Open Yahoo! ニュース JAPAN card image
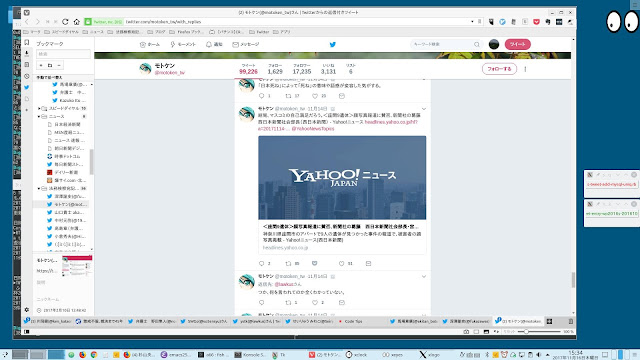Screen dimensions: 640x360 pyautogui.click(x=342, y=178)
